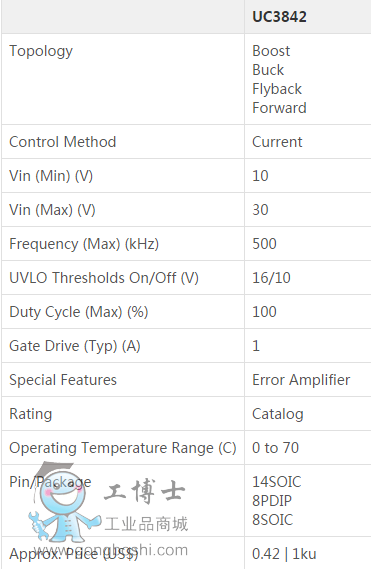This screenshot has height=569, width=371.
Task: Click the 工博士 watermark logo text
Action: [x=144, y=491]
